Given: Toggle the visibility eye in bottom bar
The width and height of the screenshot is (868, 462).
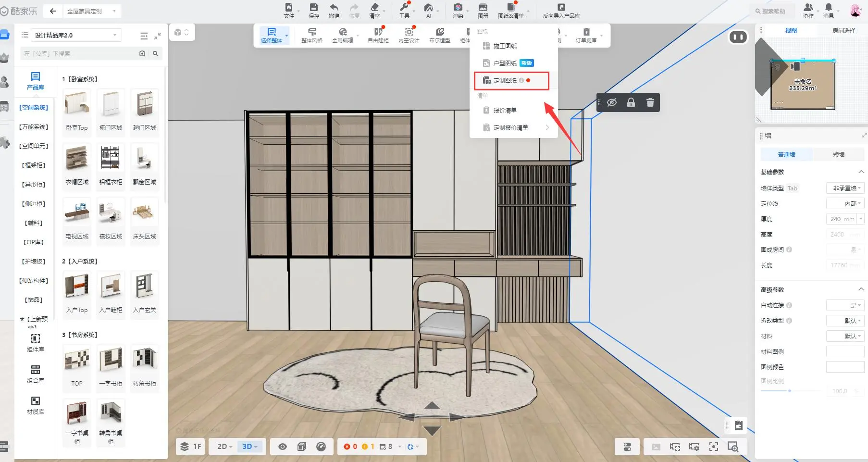Looking at the screenshot, I should pyautogui.click(x=283, y=447).
